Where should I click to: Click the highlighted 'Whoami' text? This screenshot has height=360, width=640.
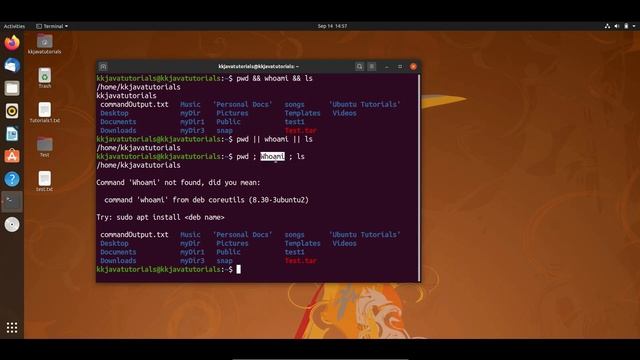pyautogui.click(x=273, y=156)
